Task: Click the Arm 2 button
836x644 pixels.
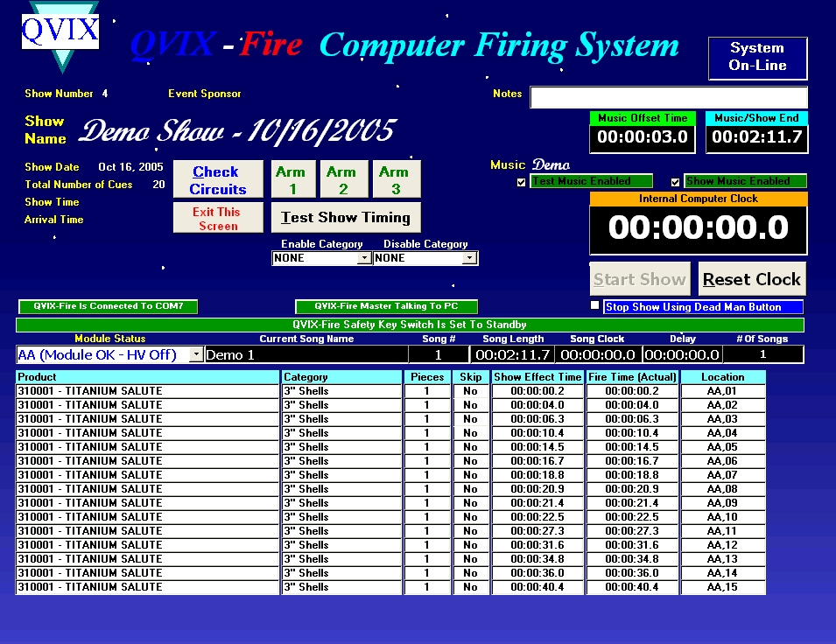Action: click(343, 179)
